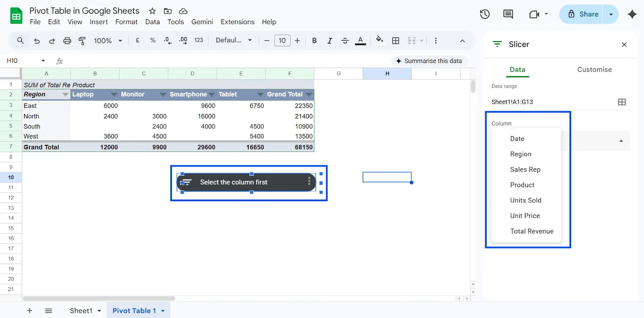Choose Total Revenue from column list
Viewport: 644px width, 318px height.
coord(531,231)
